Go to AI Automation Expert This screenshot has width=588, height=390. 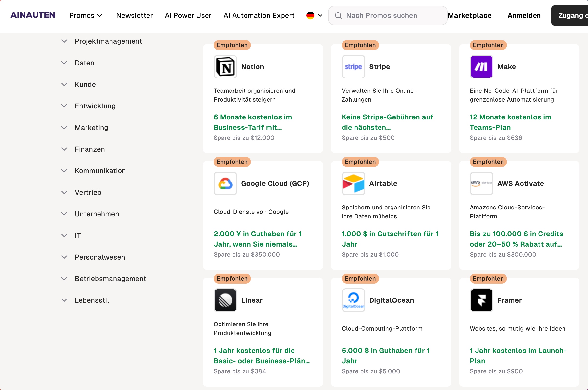[x=259, y=15]
